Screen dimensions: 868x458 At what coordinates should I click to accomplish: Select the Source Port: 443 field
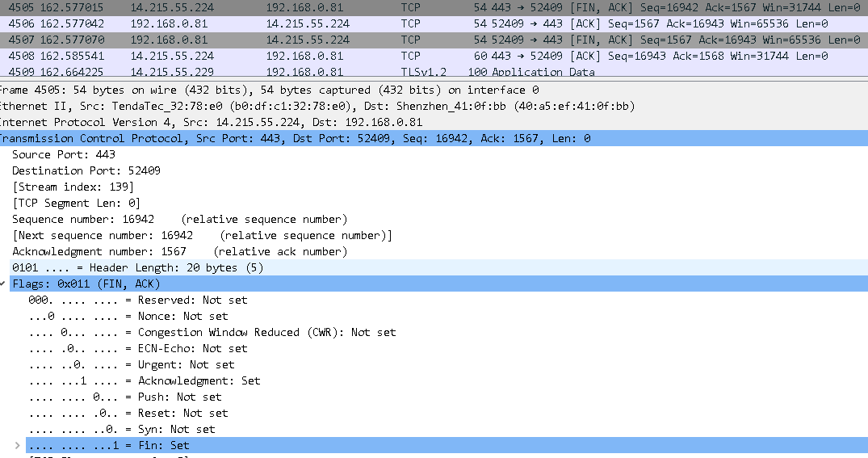[64, 154]
